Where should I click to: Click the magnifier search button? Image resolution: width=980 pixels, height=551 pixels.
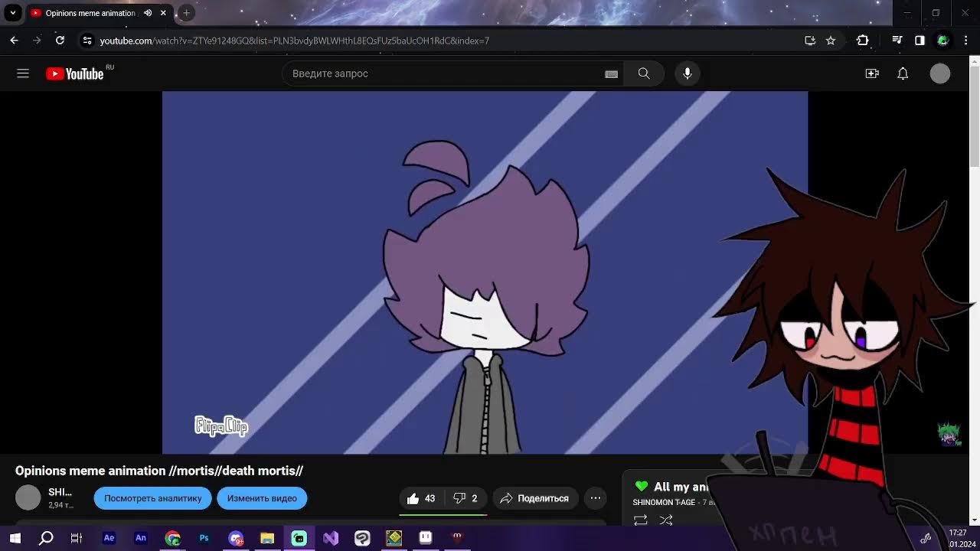(x=644, y=73)
